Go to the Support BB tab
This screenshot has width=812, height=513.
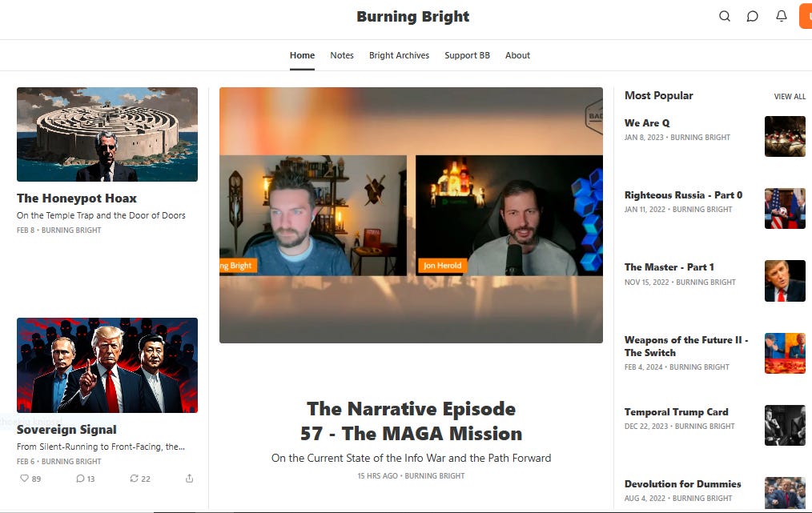tap(467, 55)
